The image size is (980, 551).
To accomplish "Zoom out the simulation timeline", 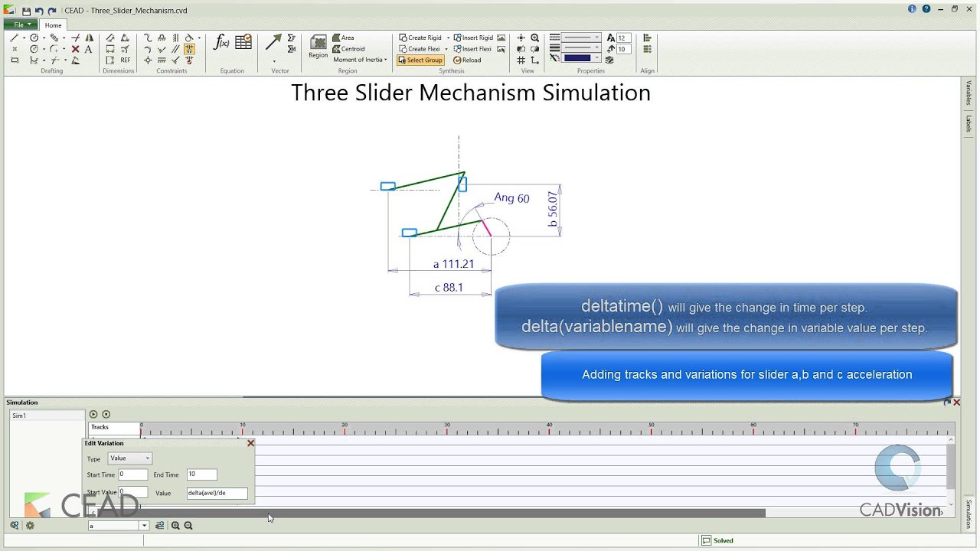I will (x=188, y=526).
